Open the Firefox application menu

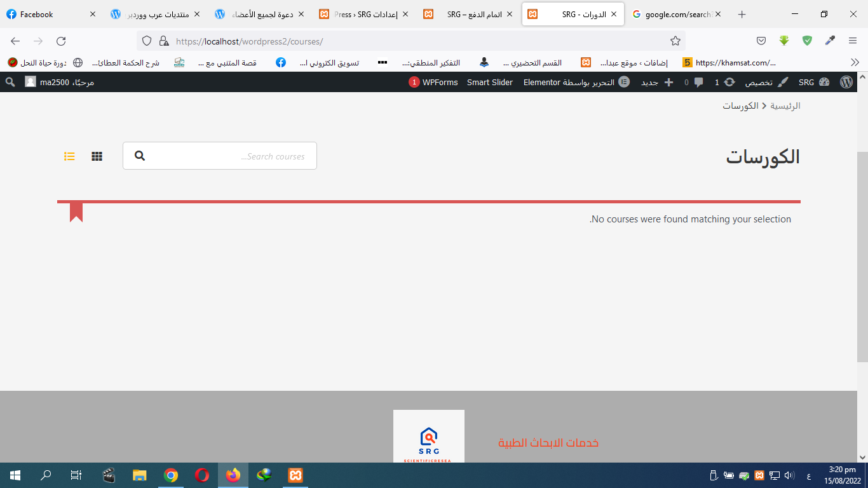coord(853,41)
